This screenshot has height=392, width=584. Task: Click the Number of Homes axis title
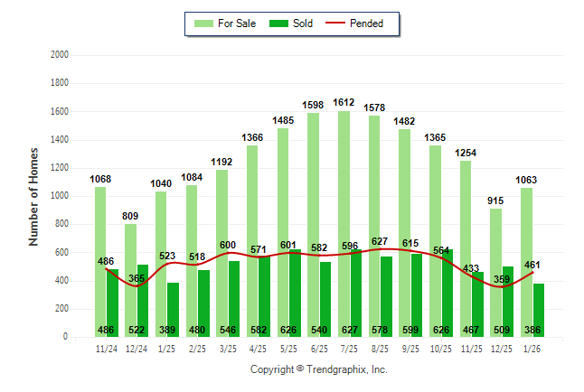(33, 196)
